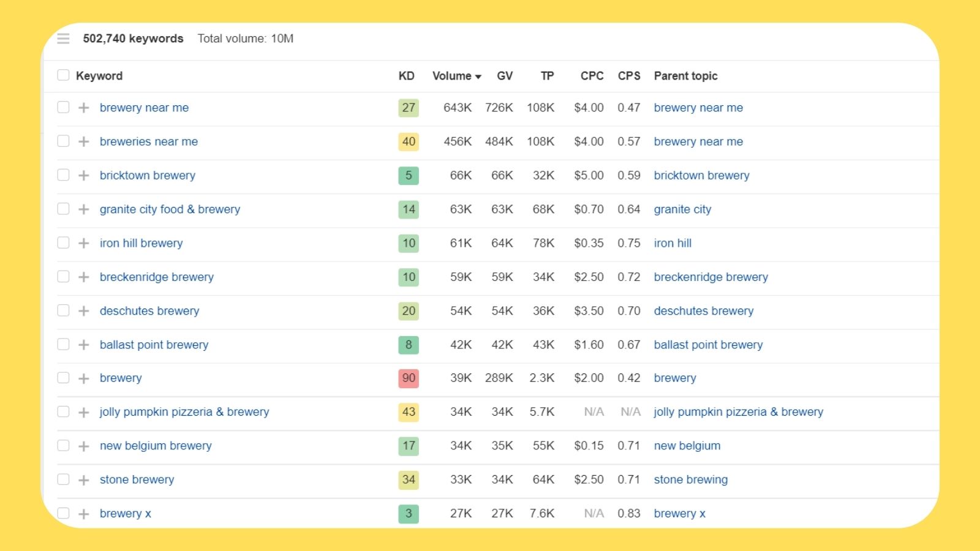Click the GV column header

point(505,76)
